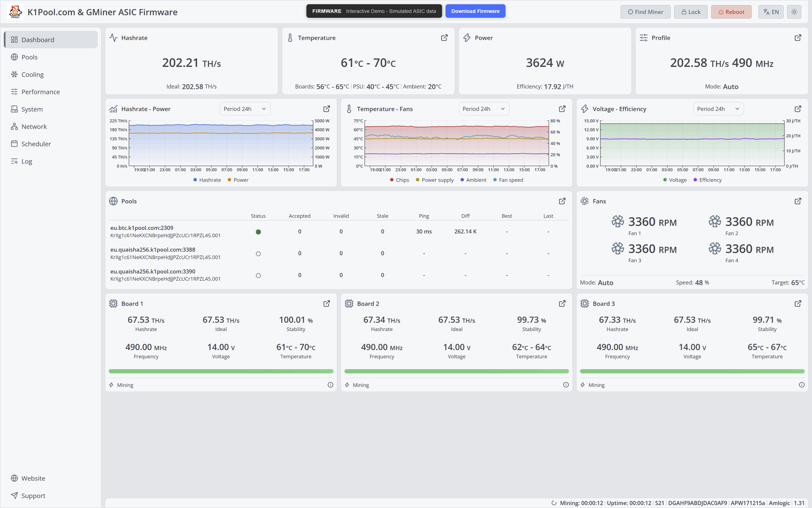Screen dimensions: 812x508
Task: Click the Reboot button
Action: [x=731, y=12]
